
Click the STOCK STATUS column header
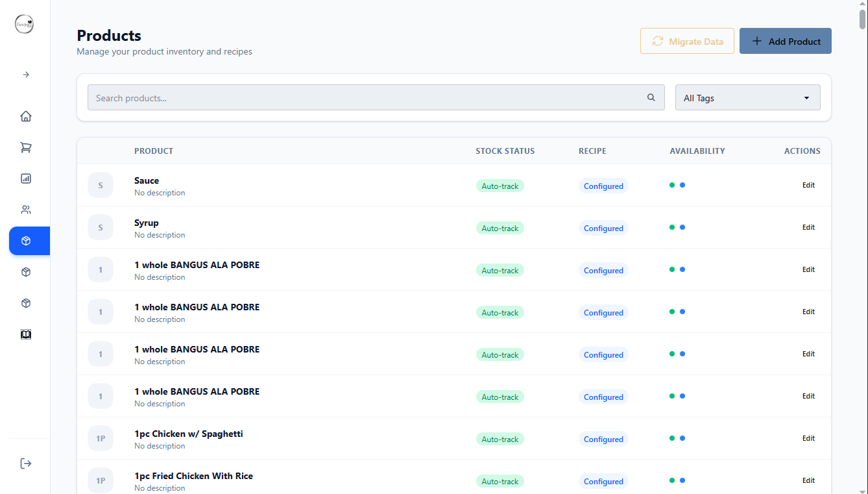coord(505,151)
